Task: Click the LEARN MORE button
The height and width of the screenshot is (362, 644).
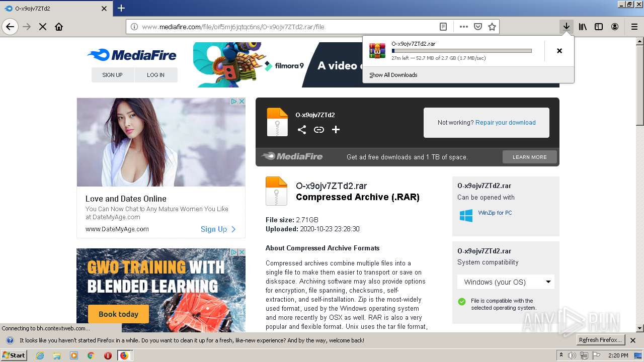Action: point(529,157)
